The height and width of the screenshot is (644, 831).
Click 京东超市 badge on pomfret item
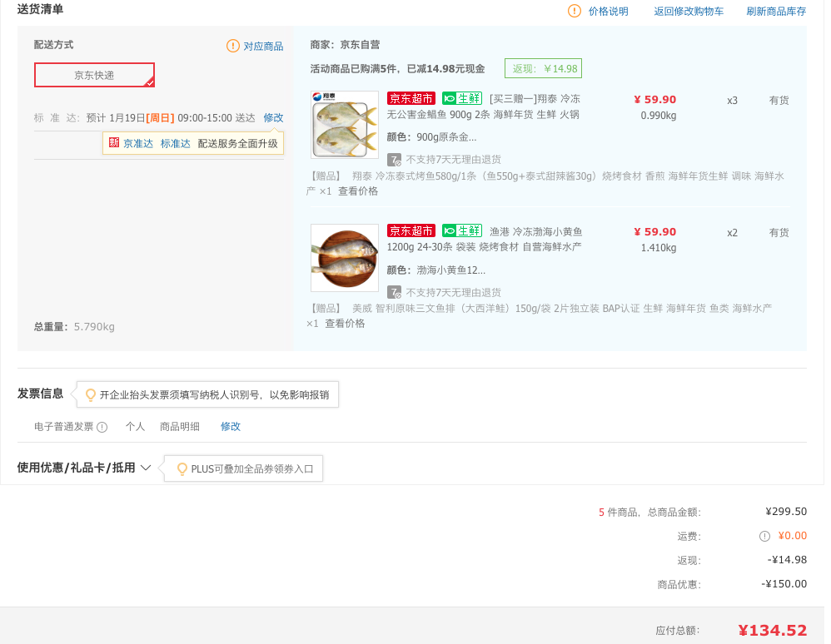coord(411,98)
